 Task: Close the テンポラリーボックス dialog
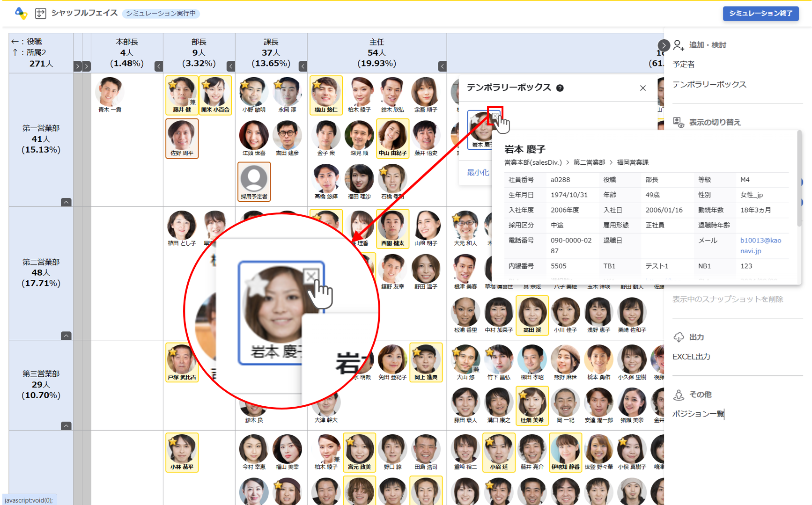click(x=642, y=88)
